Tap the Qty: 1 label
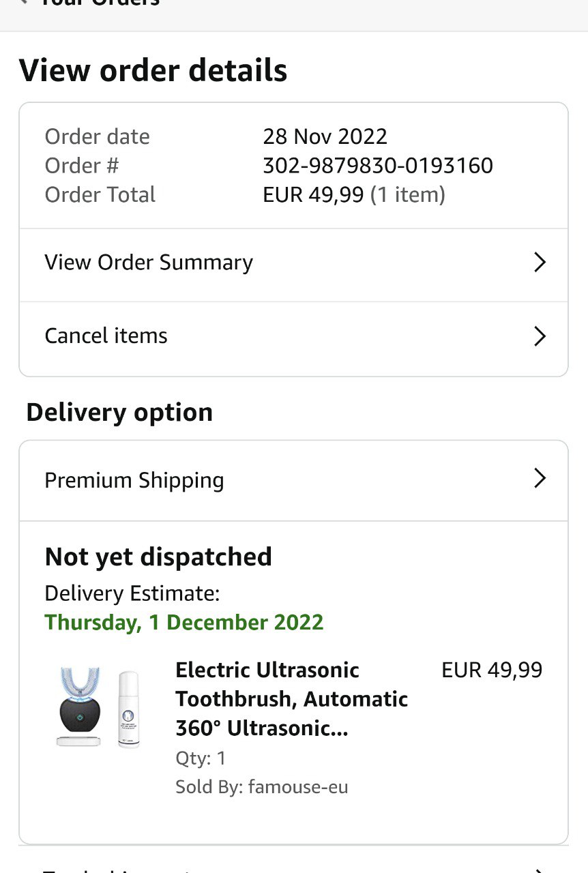Viewport: 588px width, 873px height. point(201,758)
